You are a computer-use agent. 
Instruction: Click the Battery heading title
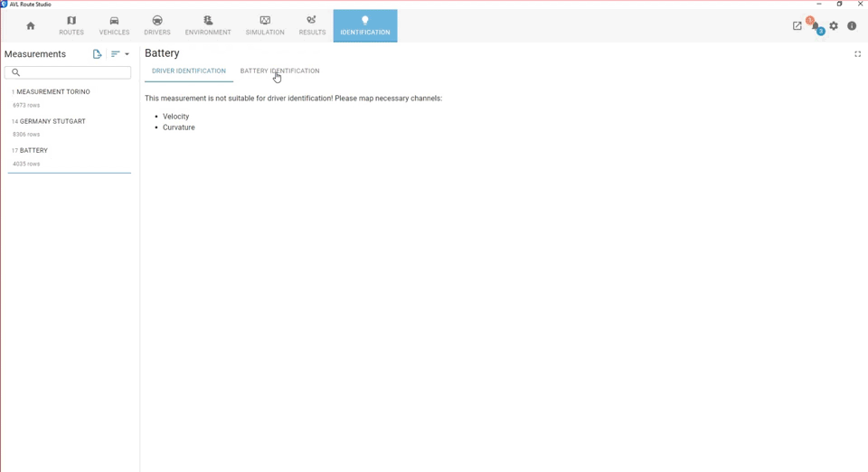(162, 53)
